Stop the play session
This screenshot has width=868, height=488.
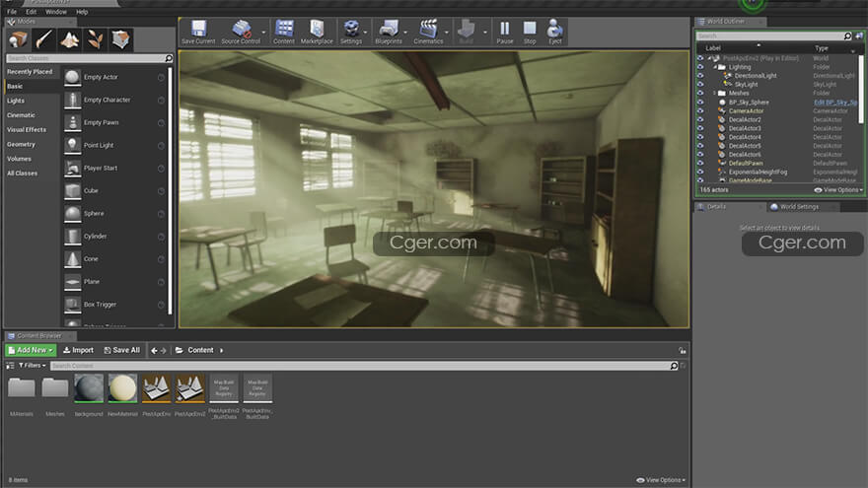[x=530, y=29]
